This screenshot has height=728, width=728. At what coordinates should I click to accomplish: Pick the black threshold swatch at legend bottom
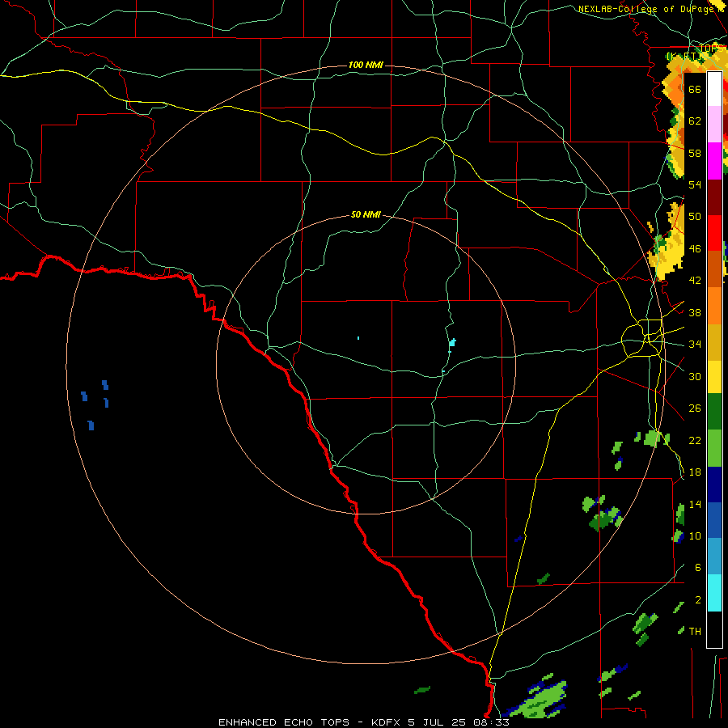coord(714,629)
